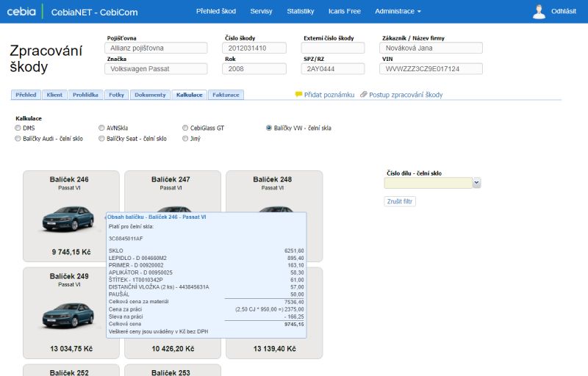The height and width of the screenshot is (376, 588).
Task: Click the SPZ/RZ field
Action: (333, 69)
